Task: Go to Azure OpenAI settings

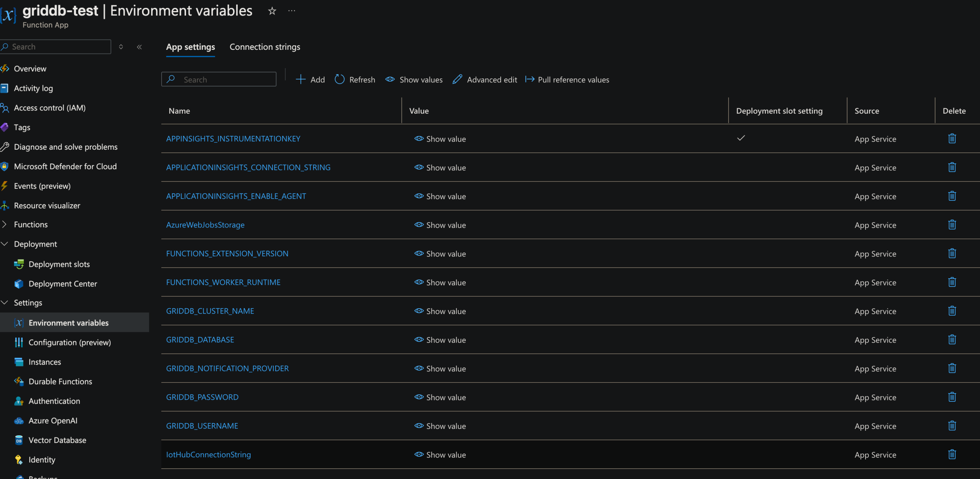Action: click(x=53, y=420)
